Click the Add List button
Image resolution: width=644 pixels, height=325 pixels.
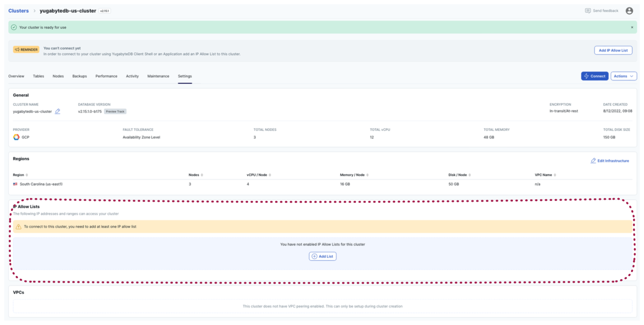[322, 256]
